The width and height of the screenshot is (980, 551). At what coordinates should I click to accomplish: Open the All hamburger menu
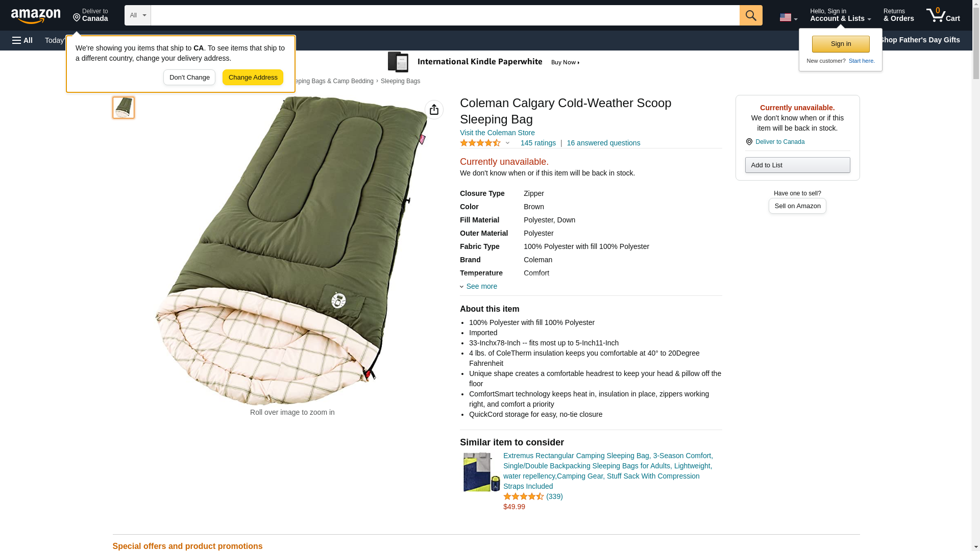coord(22,40)
